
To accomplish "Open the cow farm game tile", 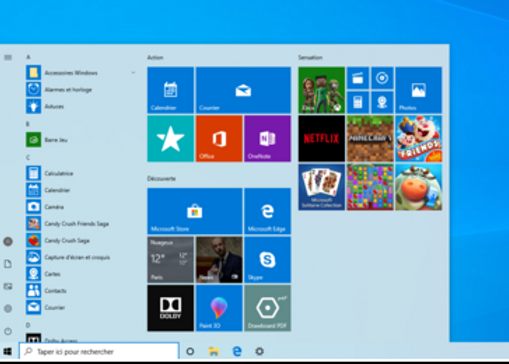I will [x=419, y=187].
